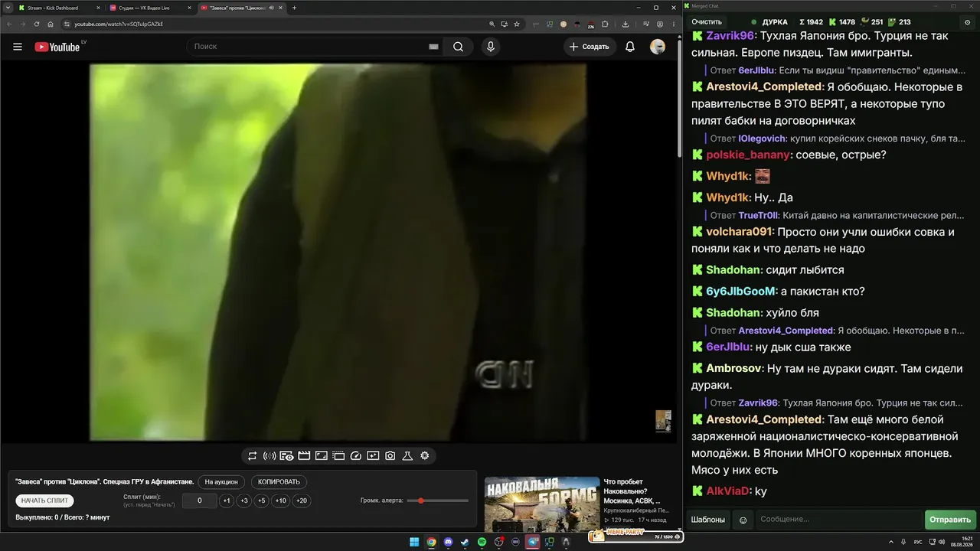Open the YouTube guide hamburger menu
Viewport: 980px width, 551px height.
point(18,47)
